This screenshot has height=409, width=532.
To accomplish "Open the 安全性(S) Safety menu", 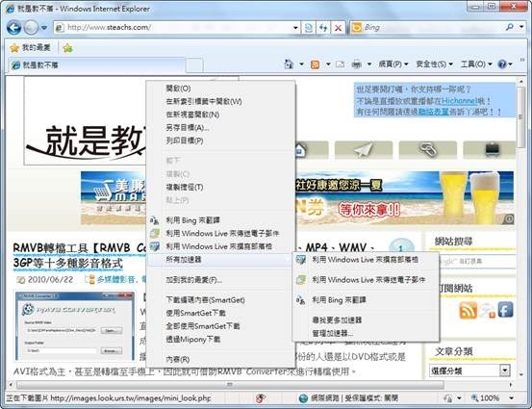I will [x=434, y=64].
